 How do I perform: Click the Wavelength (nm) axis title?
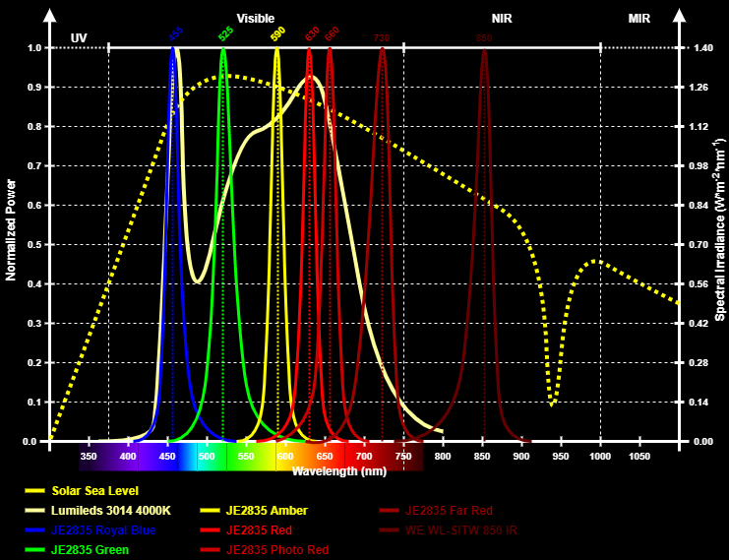(339, 471)
